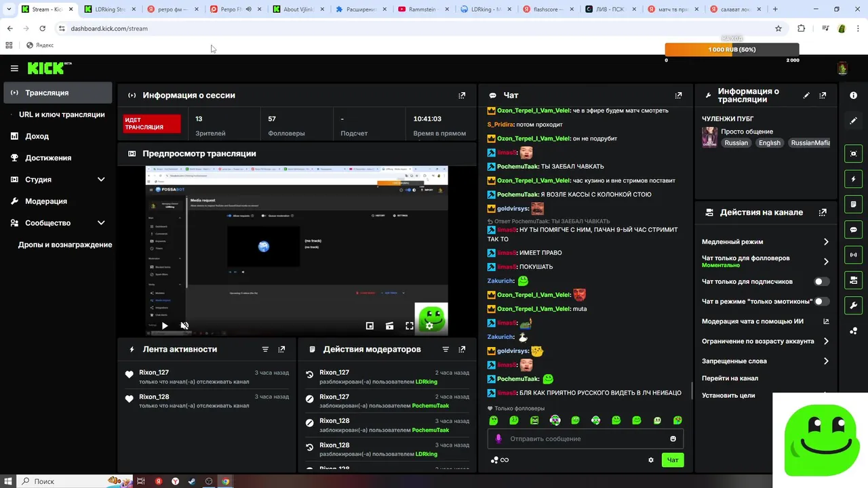Open the Доход sidebar item
868x488 pixels.
[x=58, y=136]
